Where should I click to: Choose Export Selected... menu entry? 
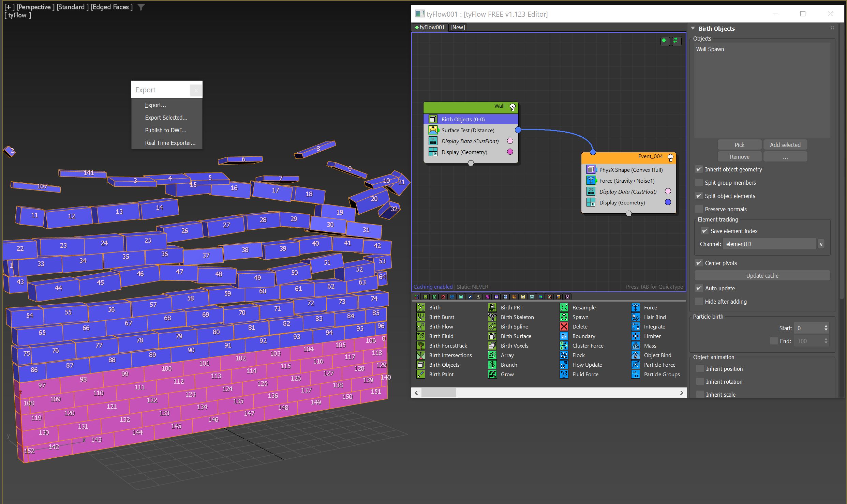tap(167, 118)
